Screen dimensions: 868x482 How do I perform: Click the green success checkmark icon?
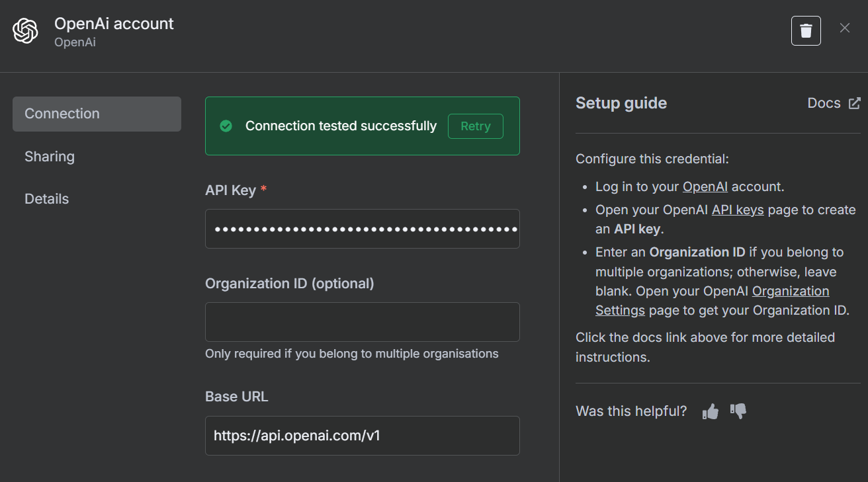(226, 126)
